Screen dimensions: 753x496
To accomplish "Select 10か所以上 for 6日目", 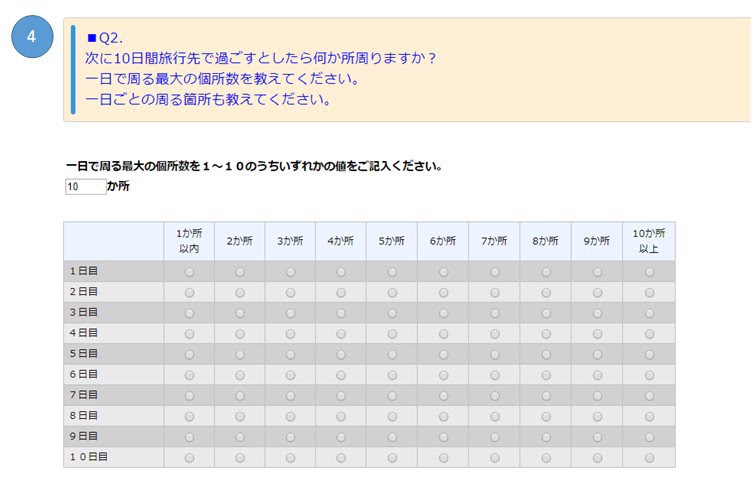I will [x=649, y=375].
